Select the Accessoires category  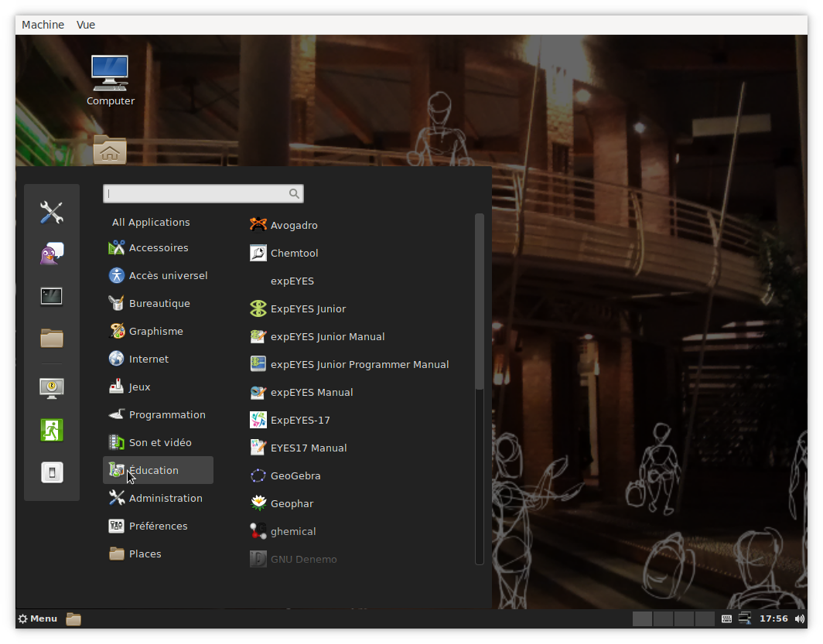pyautogui.click(x=158, y=247)
